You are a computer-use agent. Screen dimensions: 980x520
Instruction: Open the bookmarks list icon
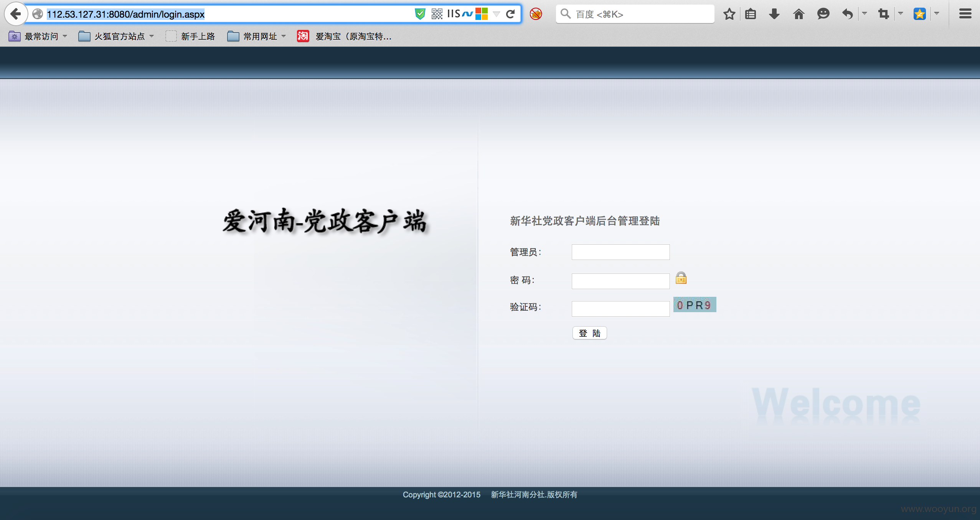pos(751,14)
